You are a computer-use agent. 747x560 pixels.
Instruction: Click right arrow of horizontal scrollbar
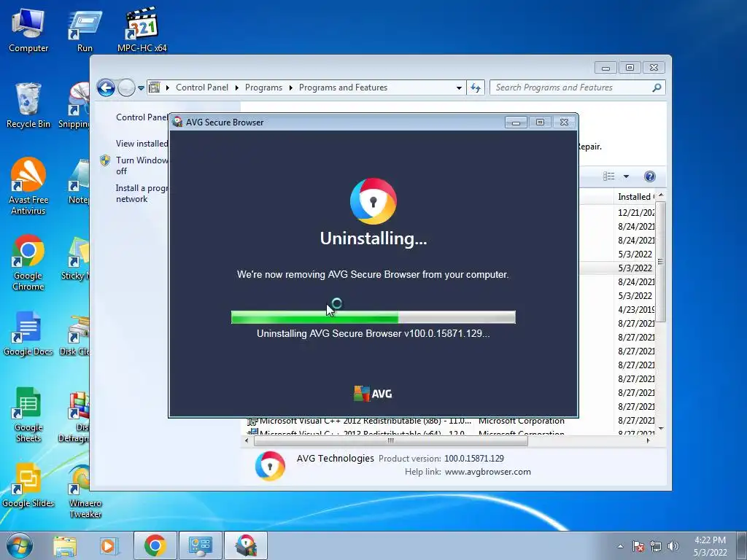(x=648, y=441)
